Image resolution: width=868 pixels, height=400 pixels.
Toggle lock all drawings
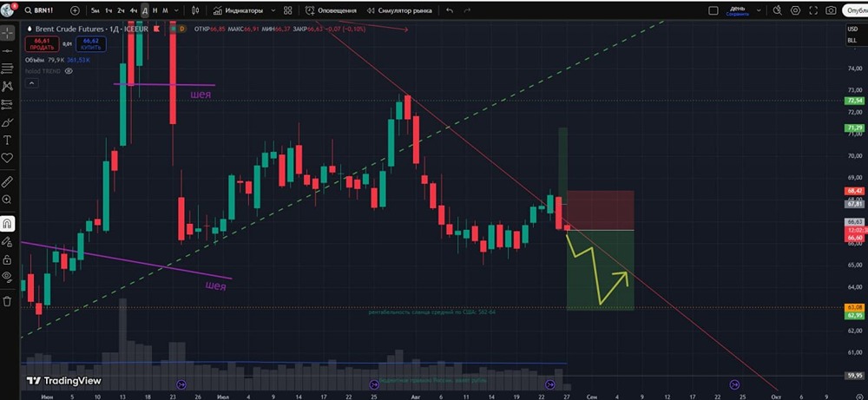pyautogui.click(x=7, y=259)
